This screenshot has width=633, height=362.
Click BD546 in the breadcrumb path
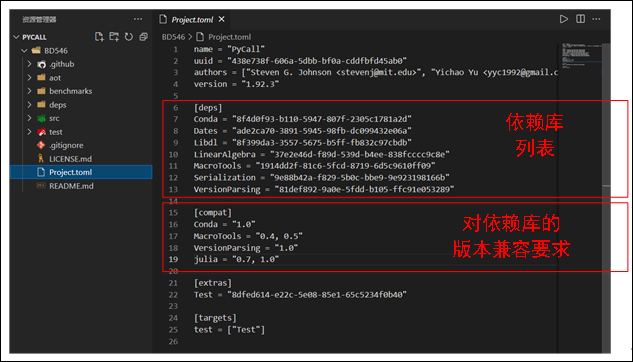173,37
